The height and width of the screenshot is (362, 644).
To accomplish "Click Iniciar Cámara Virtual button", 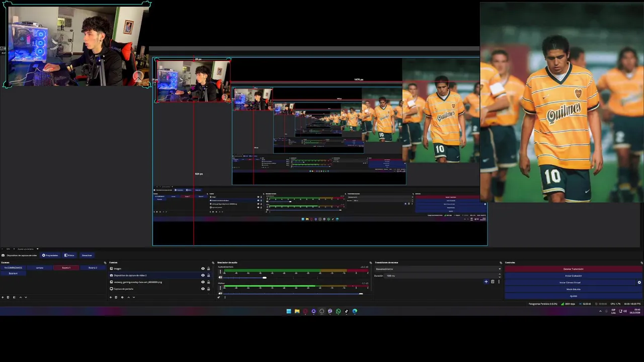I will pos(570,282).
